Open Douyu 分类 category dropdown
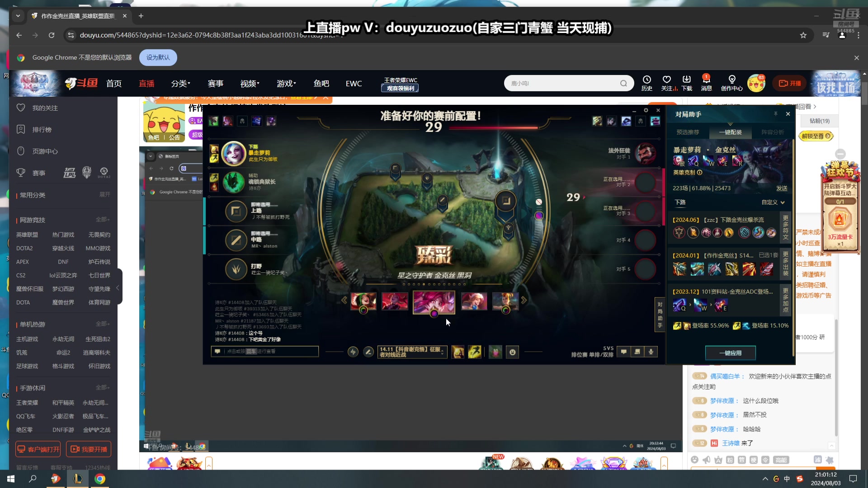Viewport: 868px width, 488px height. pos(180,84)
